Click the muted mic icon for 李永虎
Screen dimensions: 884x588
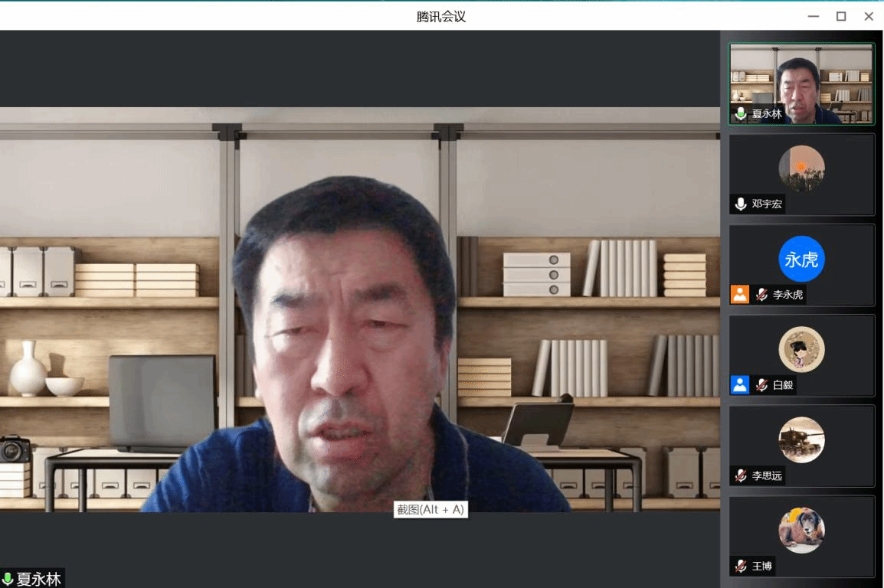click(x=761, y=295)
